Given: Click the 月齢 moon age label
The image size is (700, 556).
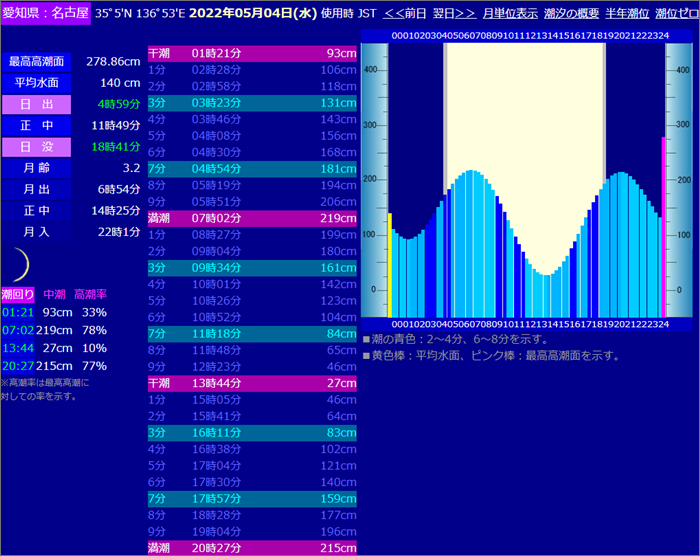Looking at the screenshot, I should click(36, 168).
